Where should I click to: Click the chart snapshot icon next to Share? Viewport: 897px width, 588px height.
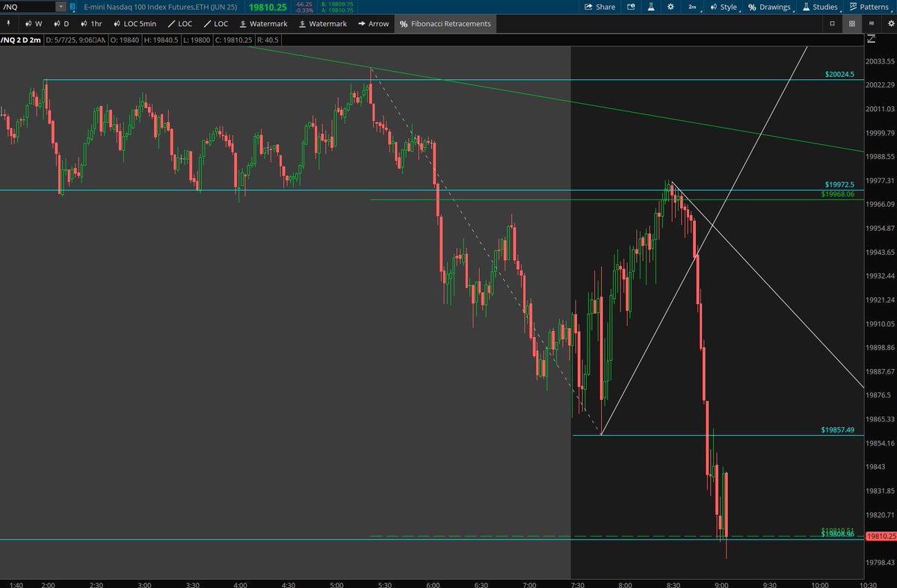pos(631,7)
